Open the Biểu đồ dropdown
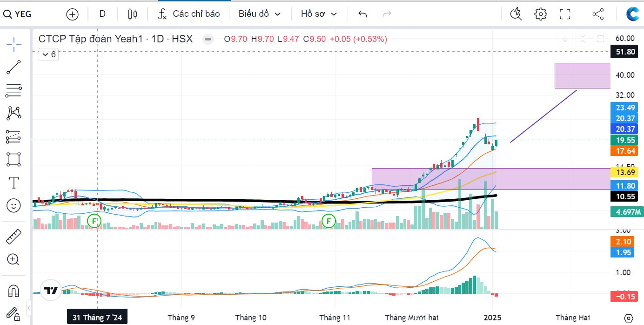This screenshot has height=325, width=644. (260, 14)
